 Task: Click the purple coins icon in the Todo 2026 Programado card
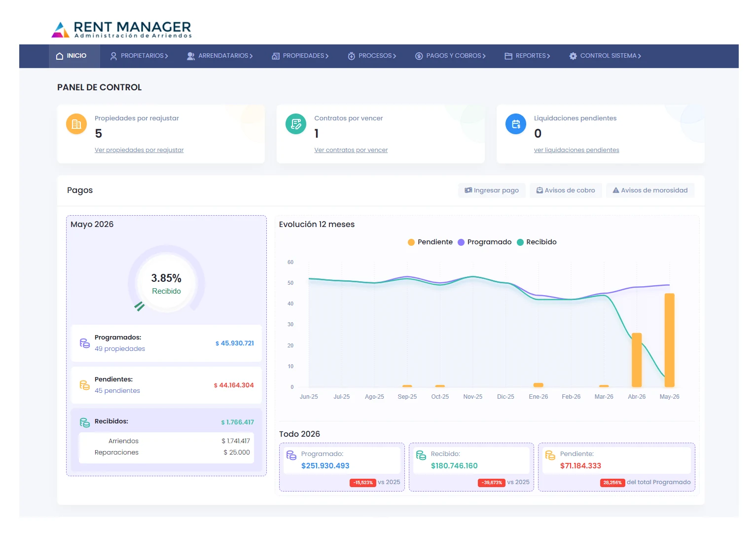coord(291,455)
